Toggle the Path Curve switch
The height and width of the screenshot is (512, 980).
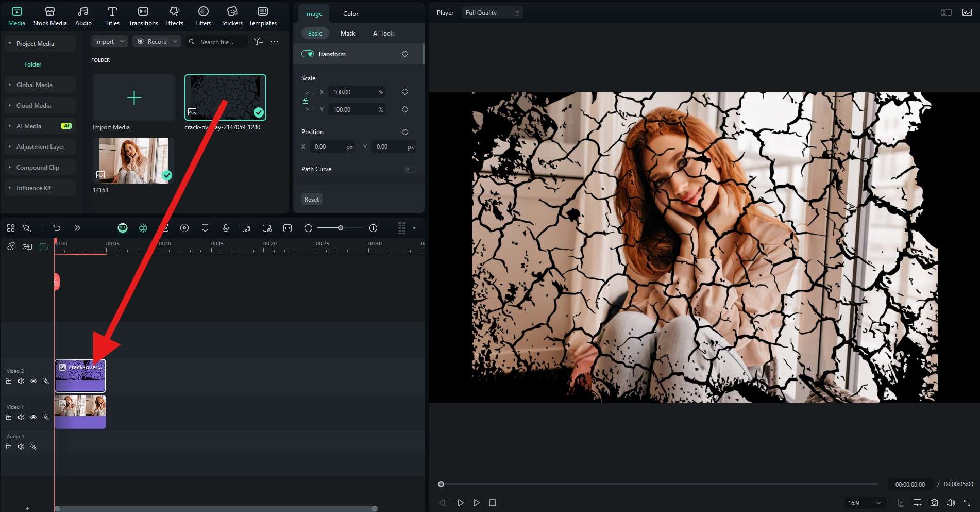[x=410, y=169]
